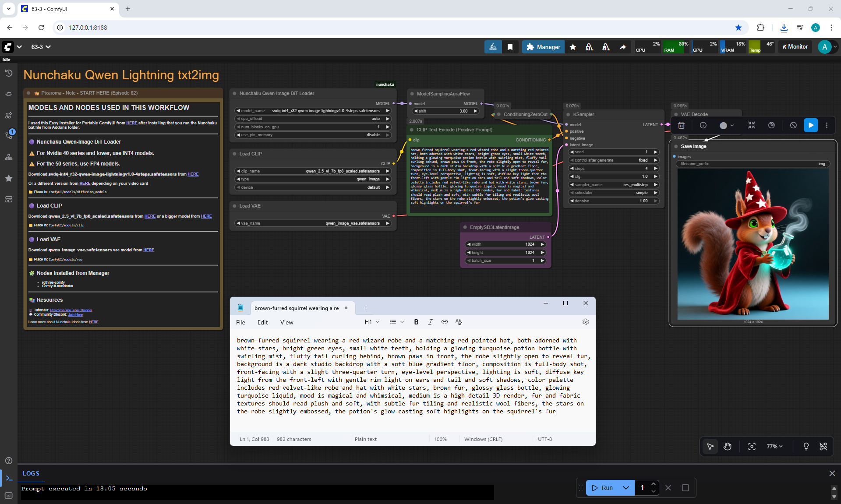Bypass the selected node with the crossed-circle icon
Image resolution: width=841 pixels, height=504 pixels.
click(x=793, y=125)
